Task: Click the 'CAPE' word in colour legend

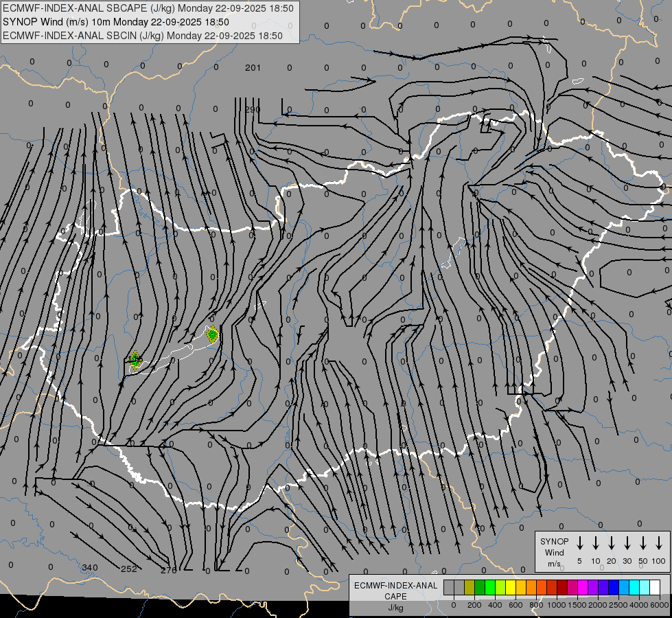Action: point(395,597)
